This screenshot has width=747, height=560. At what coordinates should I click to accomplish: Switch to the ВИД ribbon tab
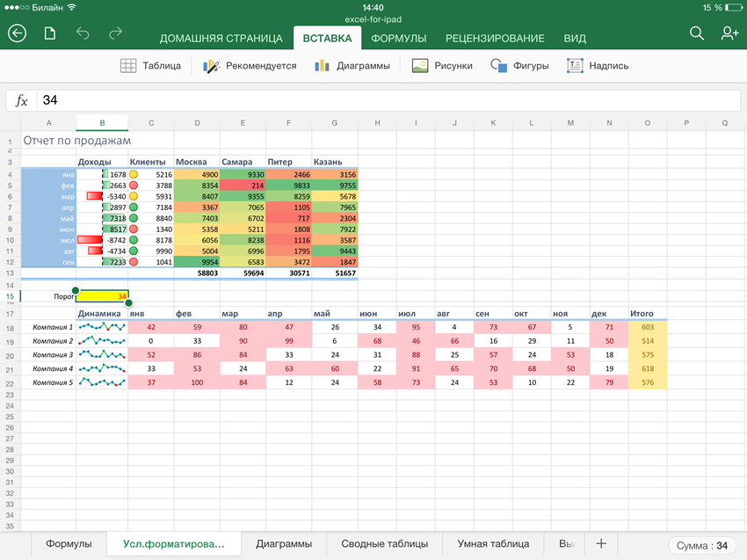click(575, 39)
